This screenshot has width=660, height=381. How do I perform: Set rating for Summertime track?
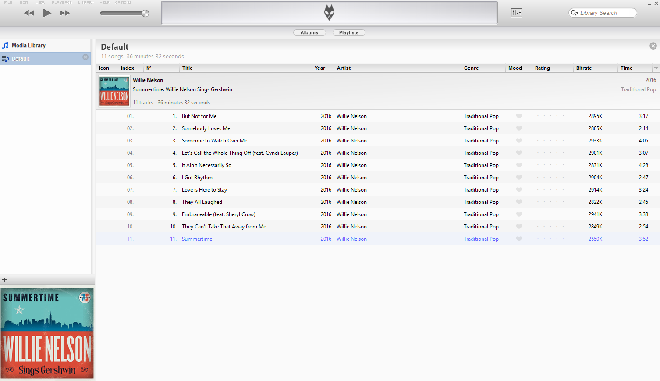[550, 239]
